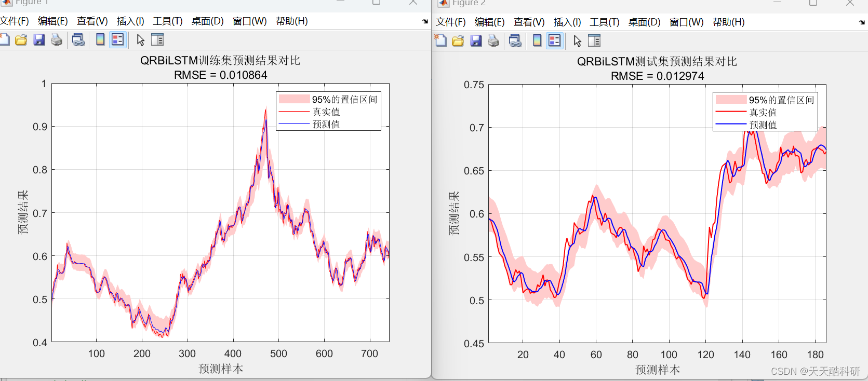Insert colorbar using Figure 1 toolbar icon
Image resolution: width=868 pixels, height=381 pixels.
[100, 40]
